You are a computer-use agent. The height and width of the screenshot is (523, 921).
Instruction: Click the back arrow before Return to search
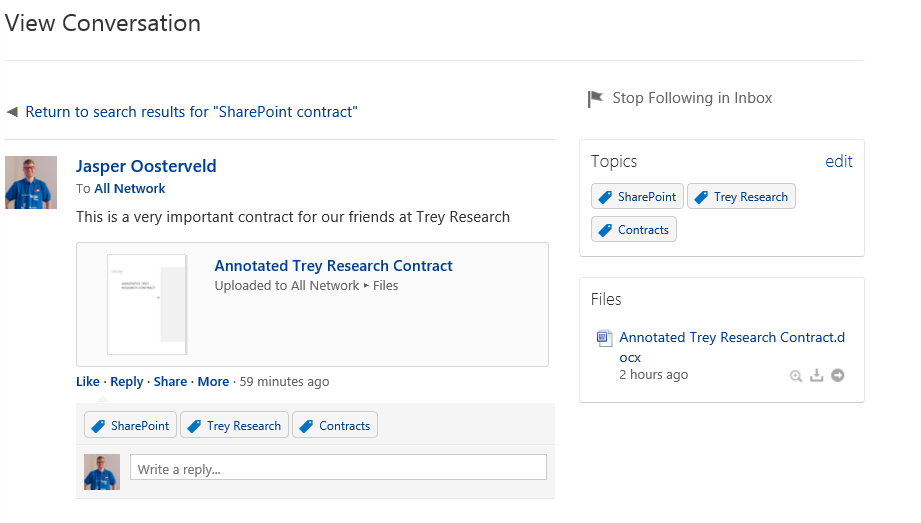12,112
